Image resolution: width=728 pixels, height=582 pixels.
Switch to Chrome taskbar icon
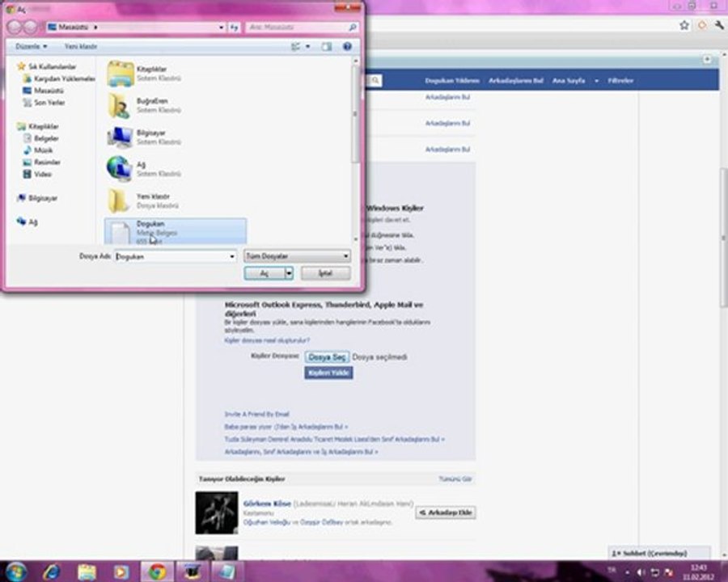pyautogui.click(x=157, y=571)
